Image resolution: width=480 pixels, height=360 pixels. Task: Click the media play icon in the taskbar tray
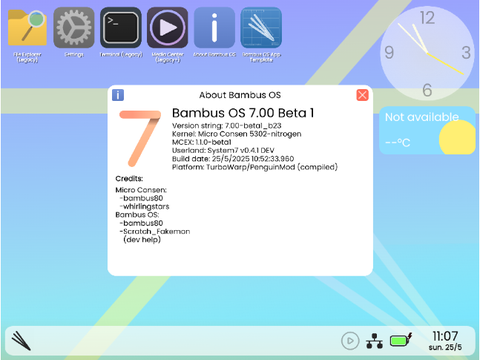click(x=350, y=341)
